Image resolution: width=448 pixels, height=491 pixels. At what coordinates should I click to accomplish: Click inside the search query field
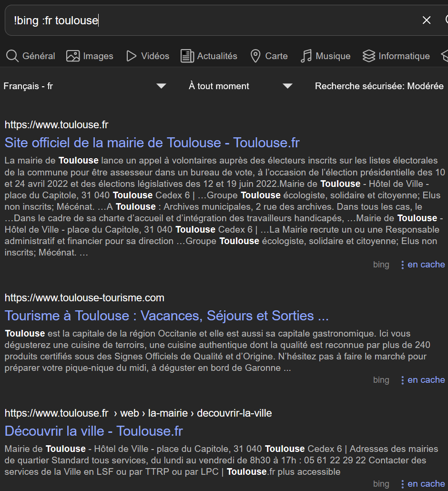click(213, 20)
